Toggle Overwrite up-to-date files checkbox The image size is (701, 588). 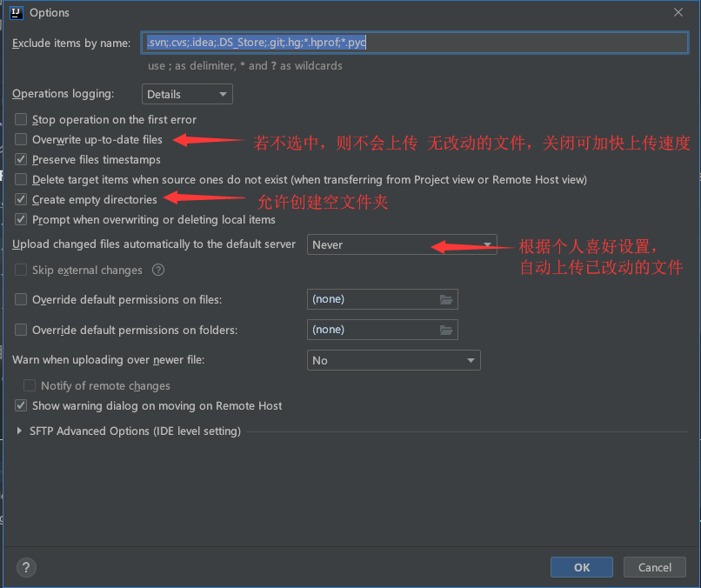(x=21, y=139)
